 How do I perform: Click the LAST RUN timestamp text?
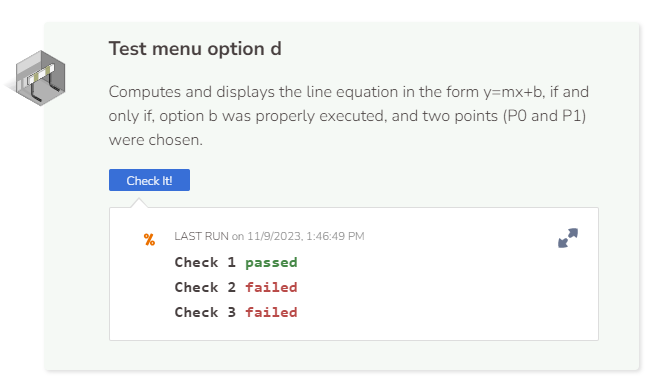[x=269, y=236]
